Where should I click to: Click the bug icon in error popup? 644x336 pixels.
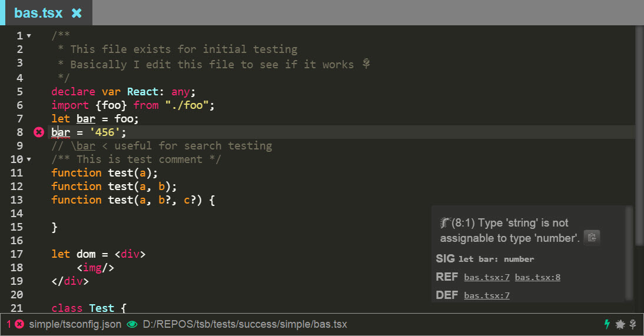(x=445, y=222)
